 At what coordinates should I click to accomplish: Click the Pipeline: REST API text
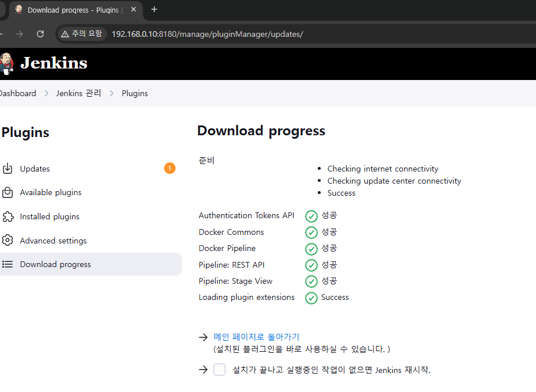tap(232, 265)
